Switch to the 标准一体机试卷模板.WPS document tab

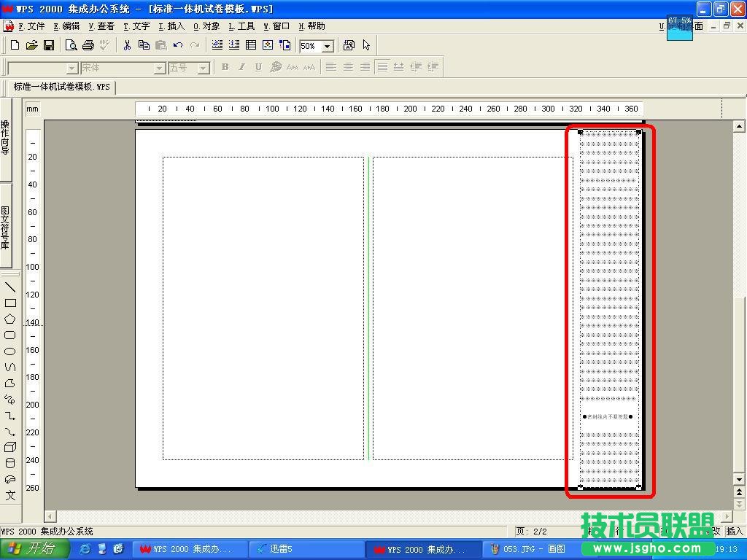pyautogui.click(x=61, y=87)
